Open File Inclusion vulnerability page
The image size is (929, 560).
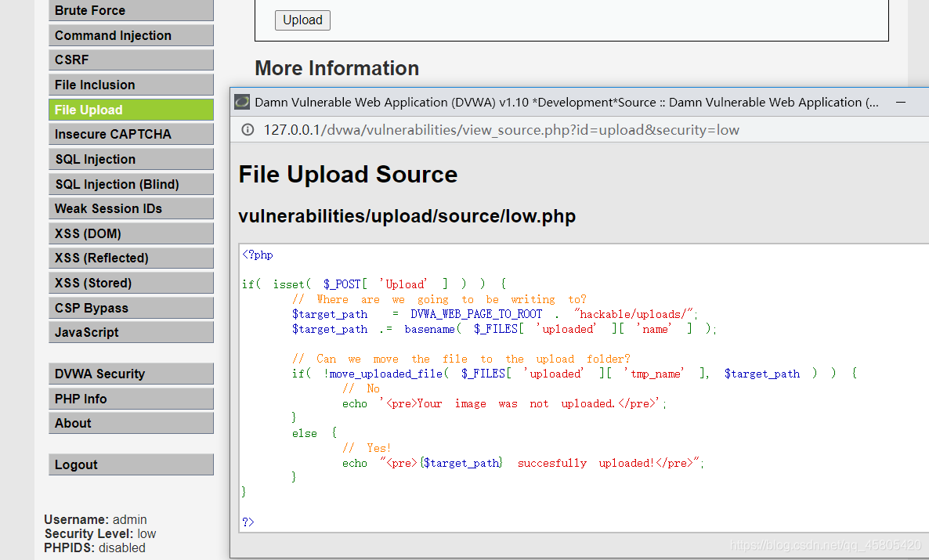(x=131, y=85)
